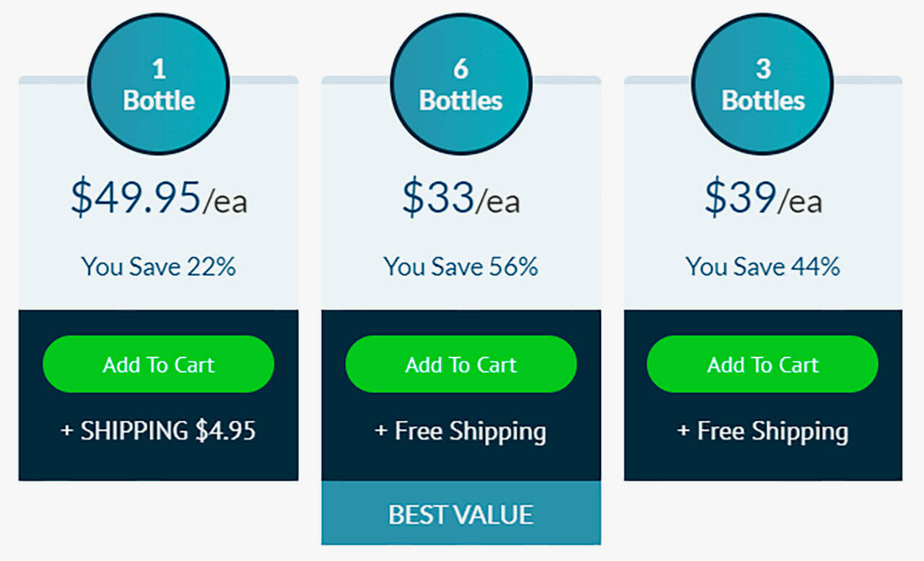
Task: Select the You Save 56% text
Action: coord(461,266)
